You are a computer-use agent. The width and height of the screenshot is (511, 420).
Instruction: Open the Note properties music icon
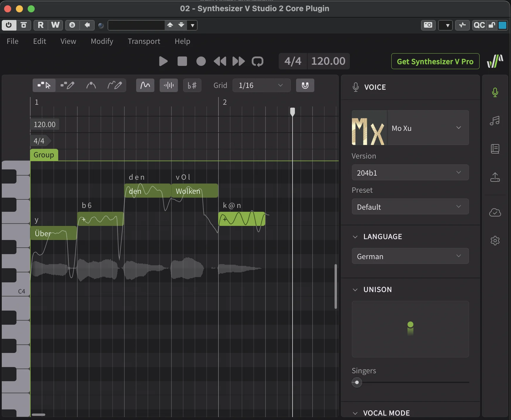pyautogui.click(x=495, y=121)
